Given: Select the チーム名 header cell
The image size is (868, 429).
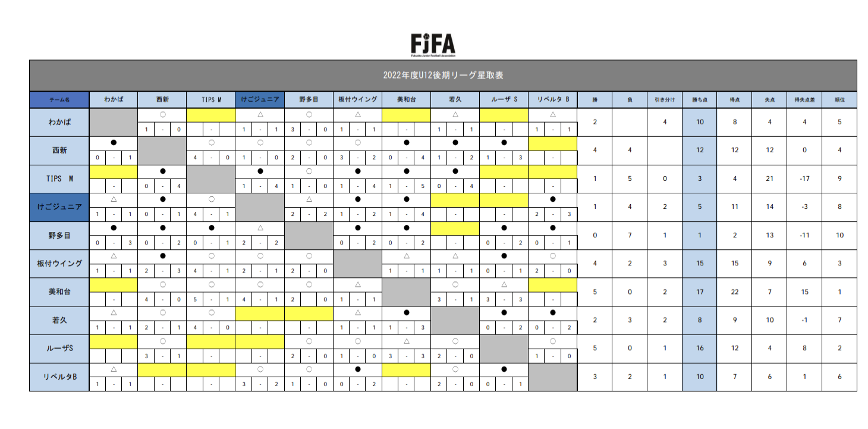Looking at the screenshot, I should pos(59,100).
